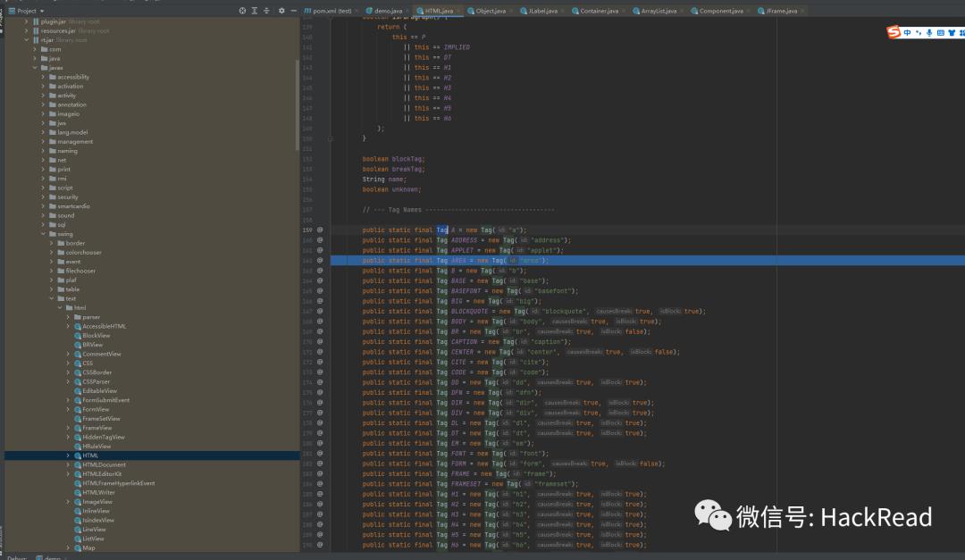Click gutter icon on line 182 FORM
The width and height of the screenshot is (965, 560).
point(320,464)
